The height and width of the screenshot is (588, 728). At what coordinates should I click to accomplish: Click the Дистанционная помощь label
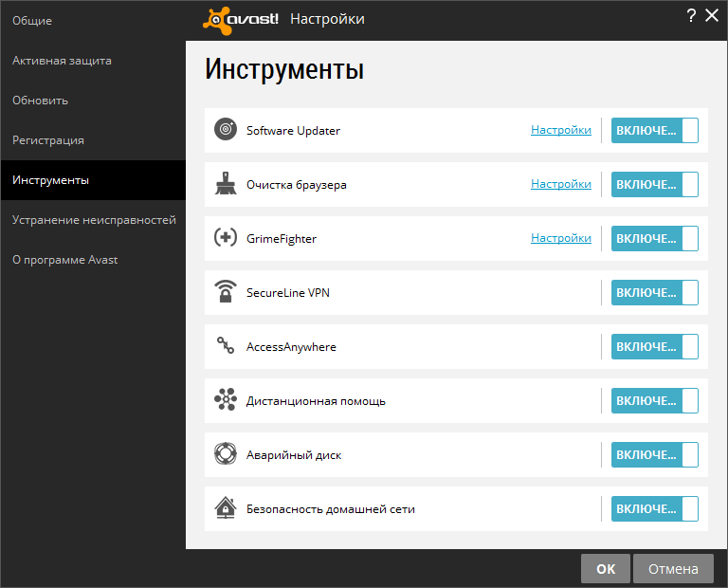(x=316, y=401)
